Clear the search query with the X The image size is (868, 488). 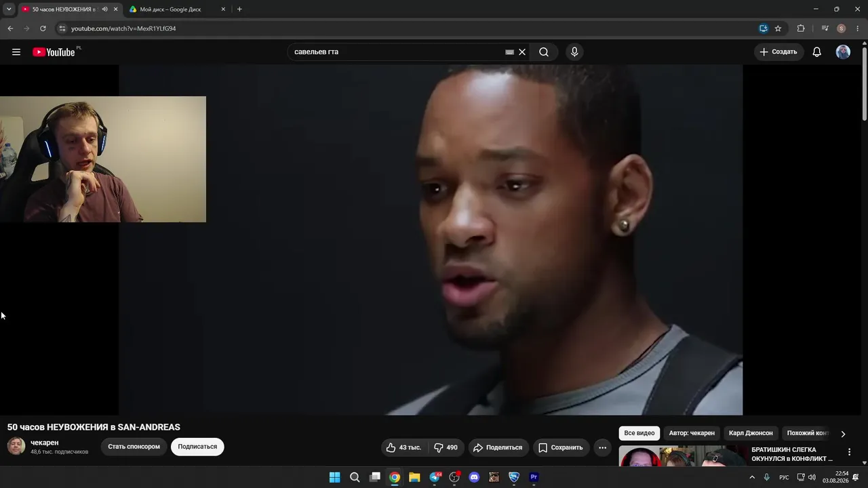522,52
